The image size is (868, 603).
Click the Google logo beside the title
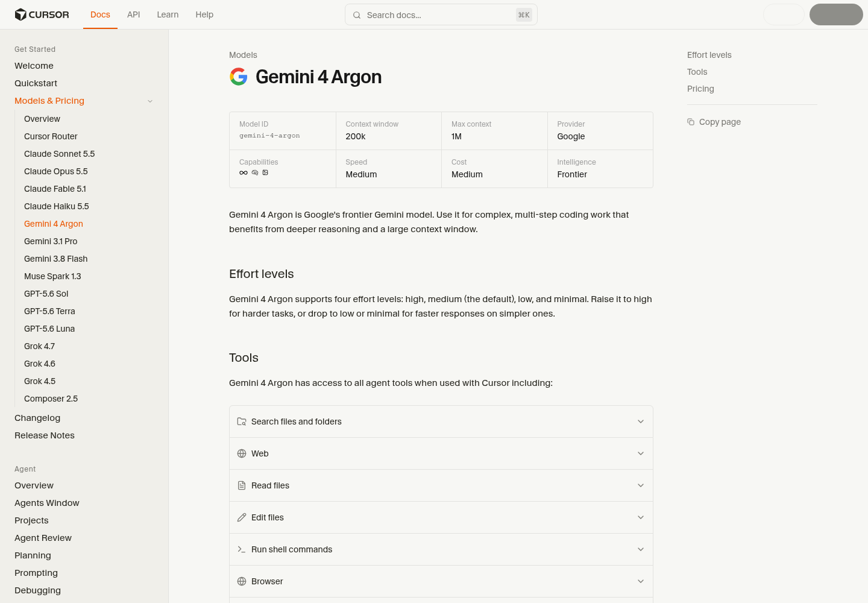(239, 77)
